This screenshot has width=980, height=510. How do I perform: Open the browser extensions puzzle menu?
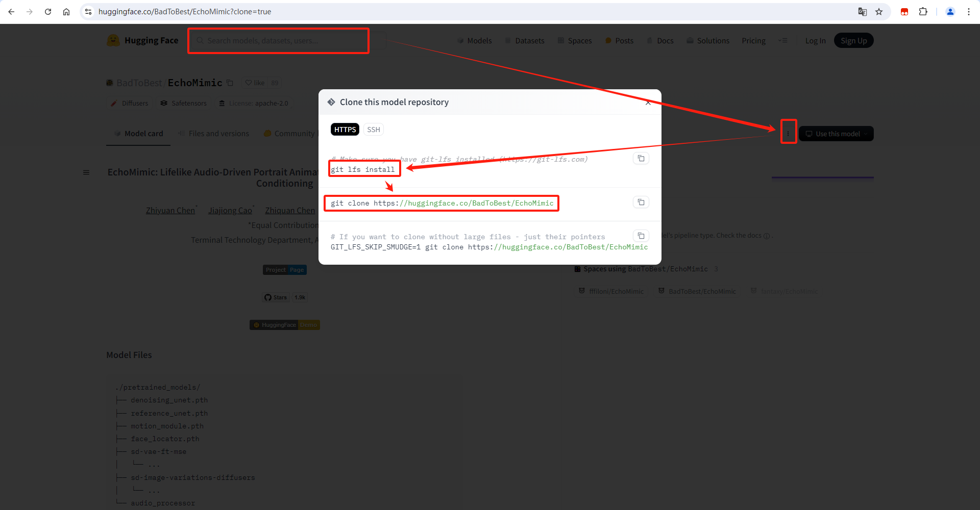pos(923,12)
